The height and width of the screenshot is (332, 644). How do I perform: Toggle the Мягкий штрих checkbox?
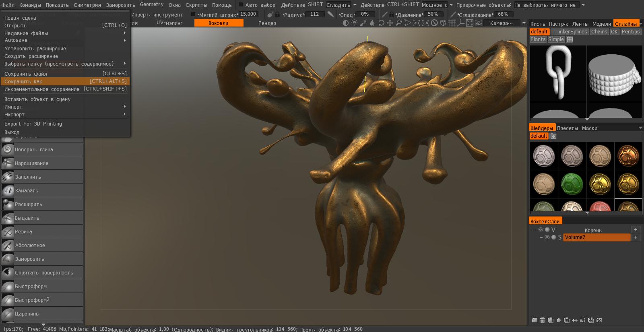tap(193, 14)
